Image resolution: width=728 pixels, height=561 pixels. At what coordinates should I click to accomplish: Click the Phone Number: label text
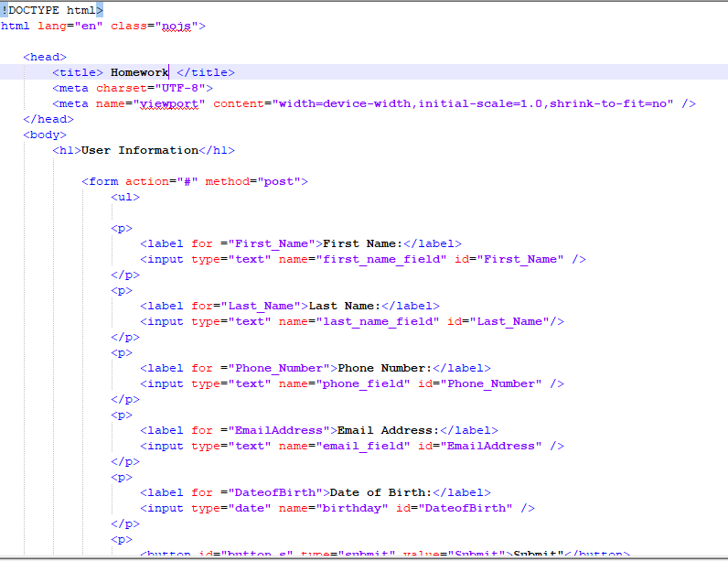tap(384, 368)
